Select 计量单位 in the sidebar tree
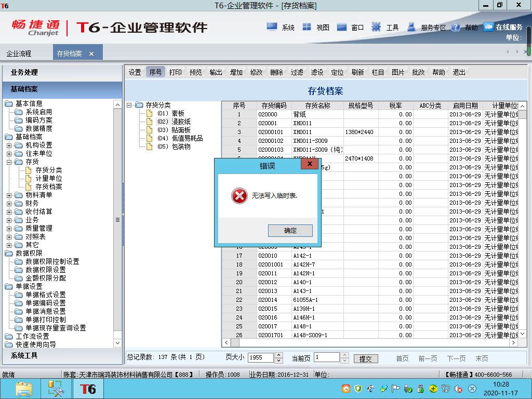This screenshot has width=532, height=399. (x=49, y=179)
